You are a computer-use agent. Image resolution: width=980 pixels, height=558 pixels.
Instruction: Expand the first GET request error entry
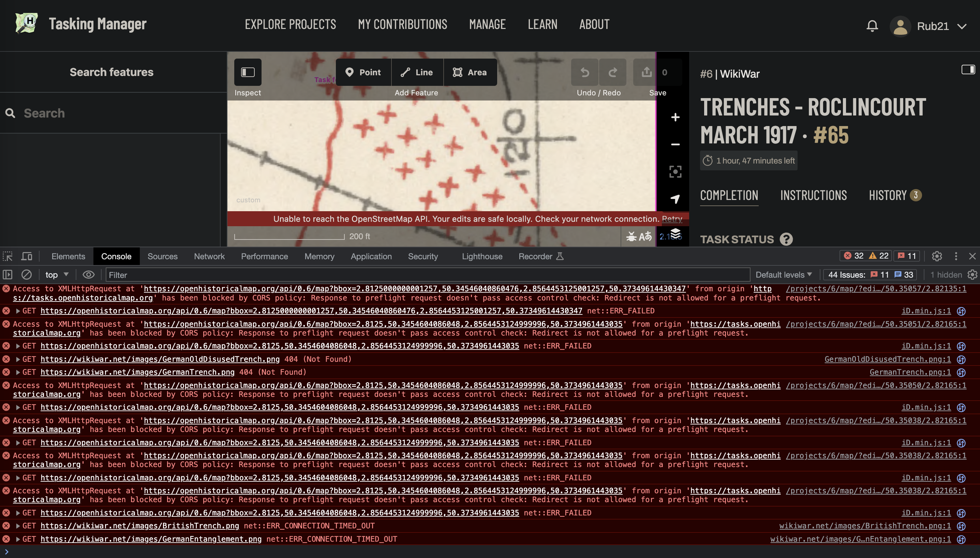pos(17,311)
